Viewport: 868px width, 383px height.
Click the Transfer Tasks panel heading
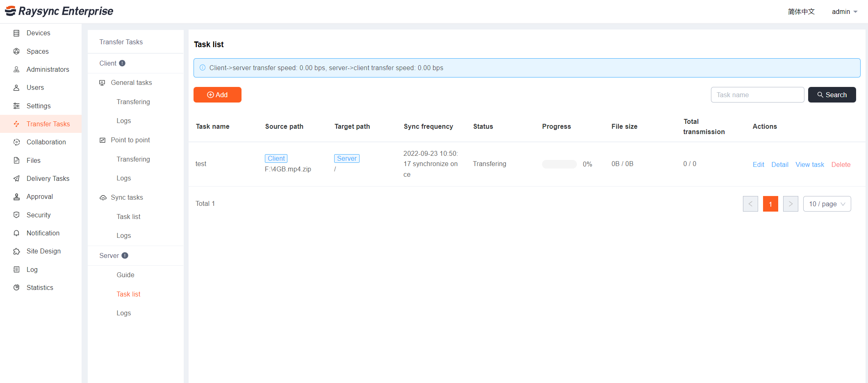click(121, 42)
